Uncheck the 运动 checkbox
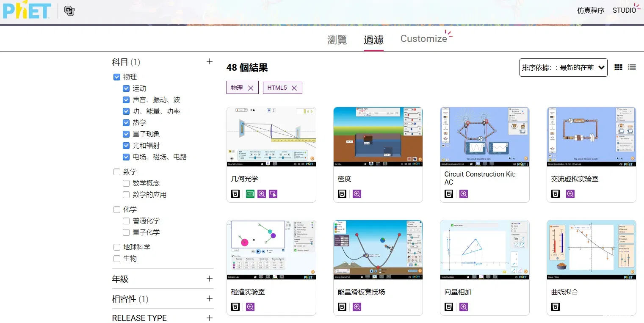Screen dimensions: 644x323 point(126,88)
